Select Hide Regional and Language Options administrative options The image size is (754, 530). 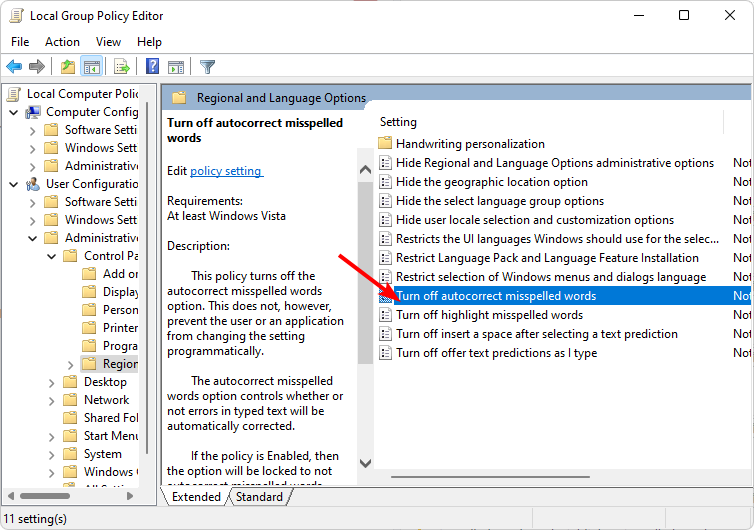[x=555, y=163]
